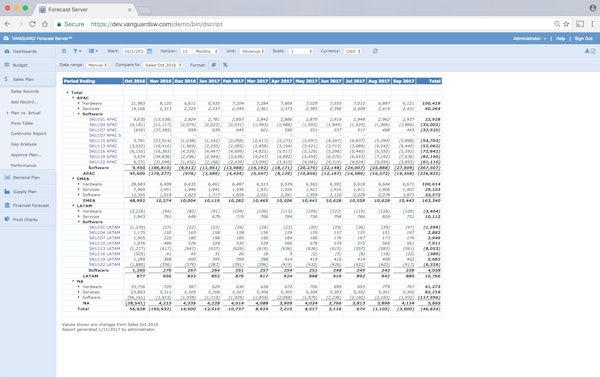Select the Forecast Server browser tab

tap(84, 10)
